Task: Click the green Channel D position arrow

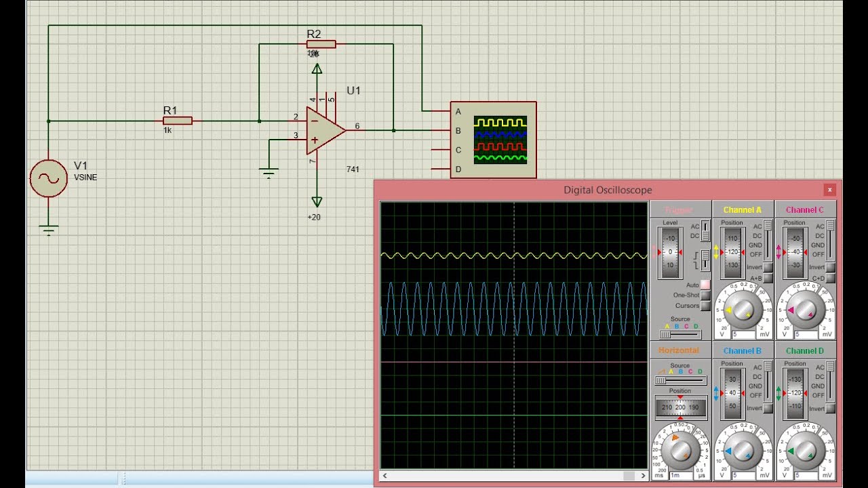Action: 778,393
